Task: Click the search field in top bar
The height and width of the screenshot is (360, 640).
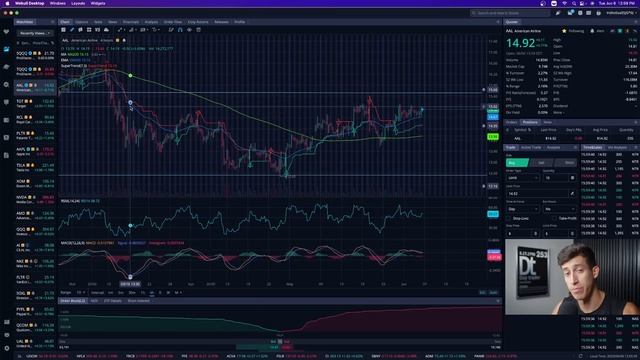Action: [x=509, y=13]
